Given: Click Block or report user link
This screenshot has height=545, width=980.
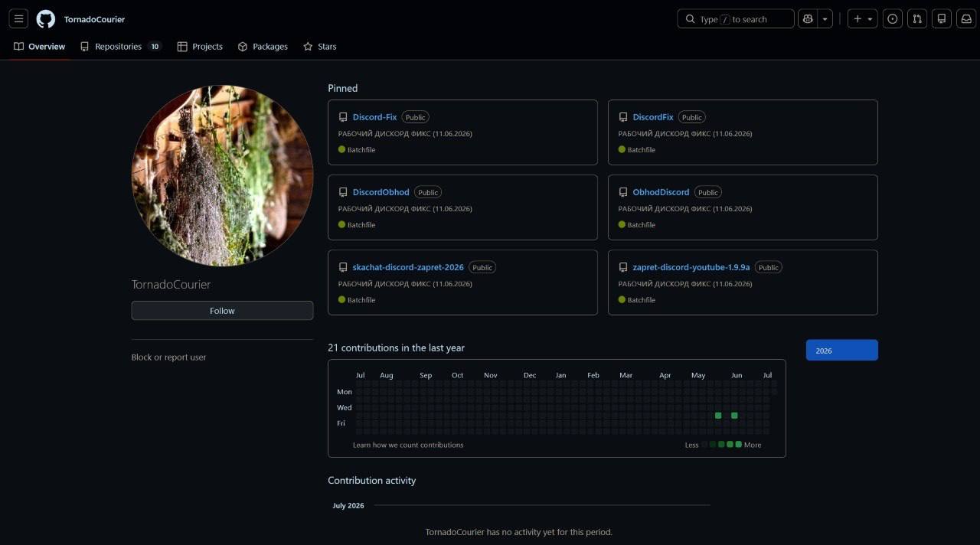Looking at the screenshot, I should (168, 357).
